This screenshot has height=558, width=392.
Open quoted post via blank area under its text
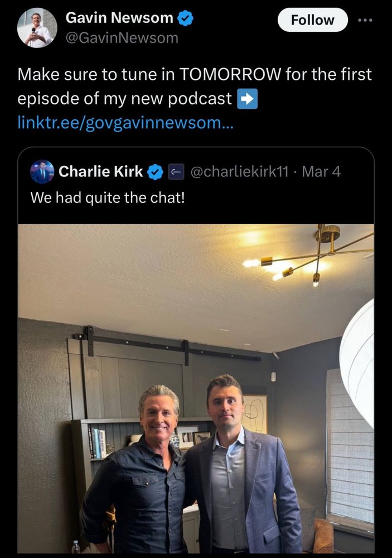196,215
